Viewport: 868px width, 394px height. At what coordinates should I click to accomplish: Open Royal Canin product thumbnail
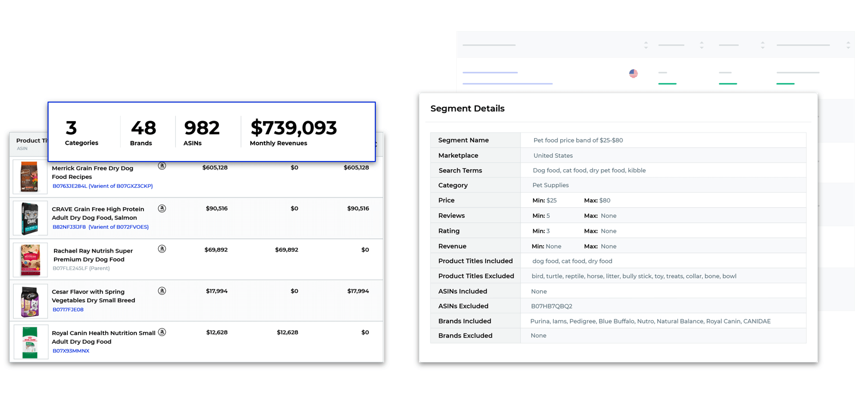tap(30, 343)
